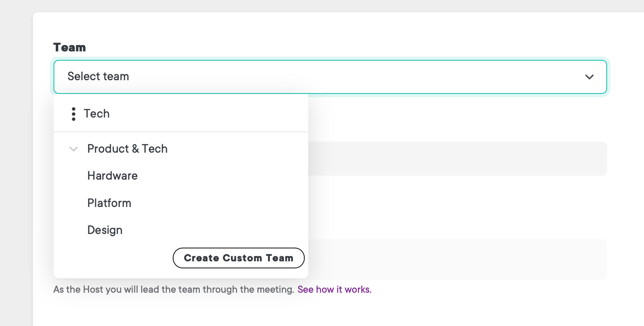
Task: Click the Select team placeholder text
Action: point(98,76)
